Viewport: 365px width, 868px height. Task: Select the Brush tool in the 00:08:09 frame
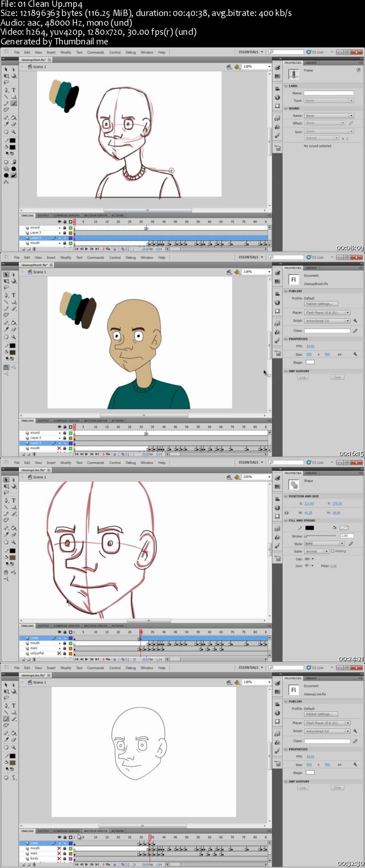tap(14, 103)
